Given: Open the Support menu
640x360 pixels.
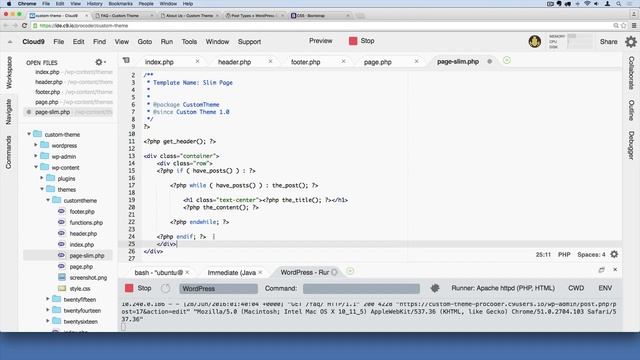Looking at the screenshot, I should click(249, 42).
